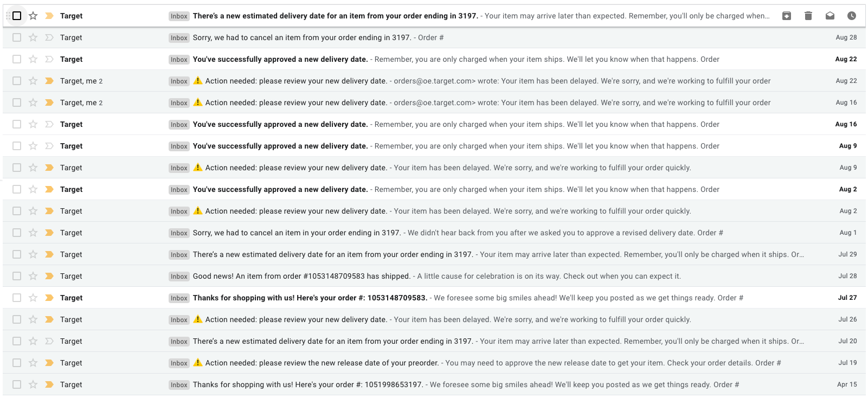This screenshot has width=868, height=398.
Task: Toggle the importance marker on the Aug 1 email
Action: point(49,233)
